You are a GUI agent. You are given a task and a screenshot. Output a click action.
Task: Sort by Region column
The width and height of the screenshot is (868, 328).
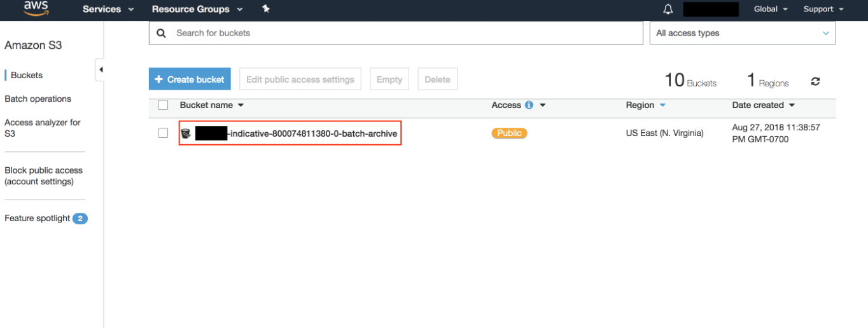(x=646, y=105)
